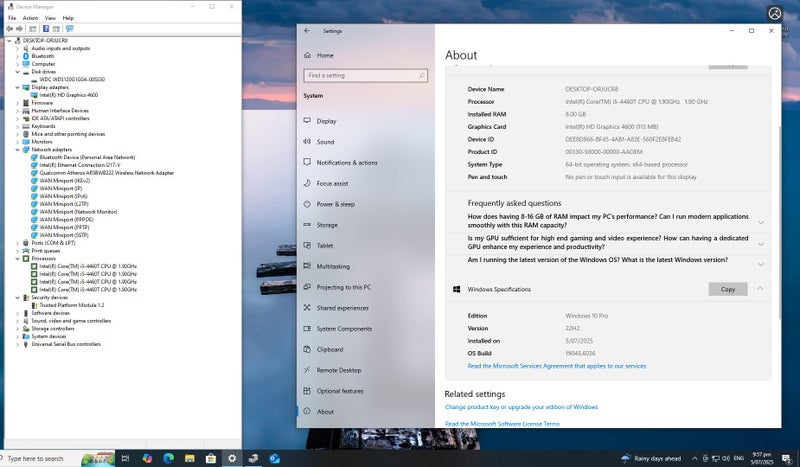Select Storage drive icon in sidebar
800x467 pixels.
pyautogui.click(x=307, y=225)
